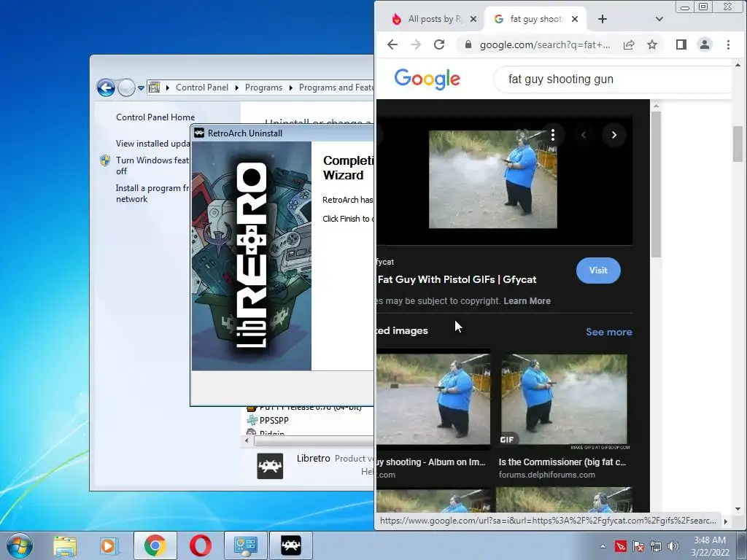This screenshot has height=560, width=747.
Task: Show next image in preview panel
Action: pos(614,135)
